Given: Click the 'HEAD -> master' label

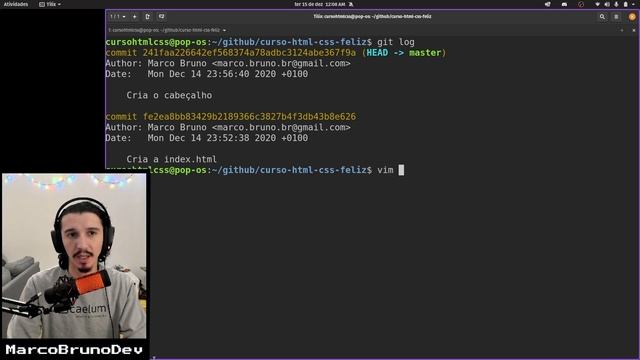Looking at the screenshot, I should (x=404, y=53).
